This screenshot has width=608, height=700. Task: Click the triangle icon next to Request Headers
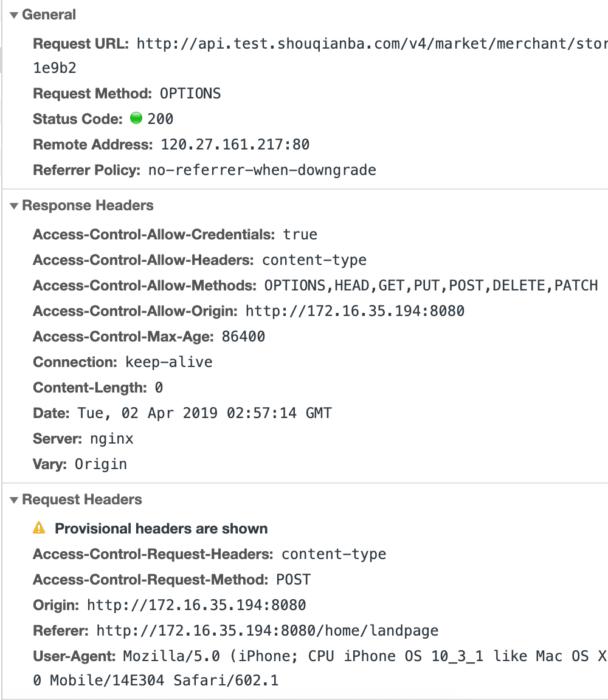coord(13,499)
